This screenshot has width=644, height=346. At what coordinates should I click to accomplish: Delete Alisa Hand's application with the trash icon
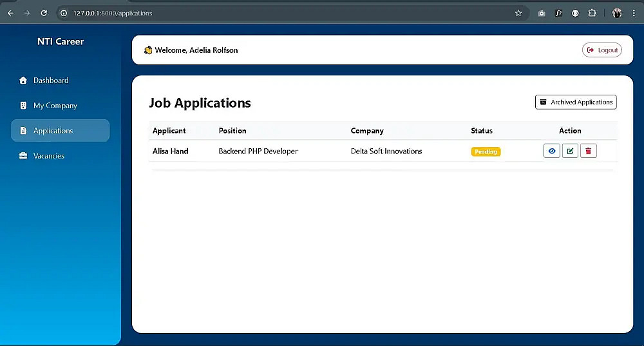tap(588, 151)
